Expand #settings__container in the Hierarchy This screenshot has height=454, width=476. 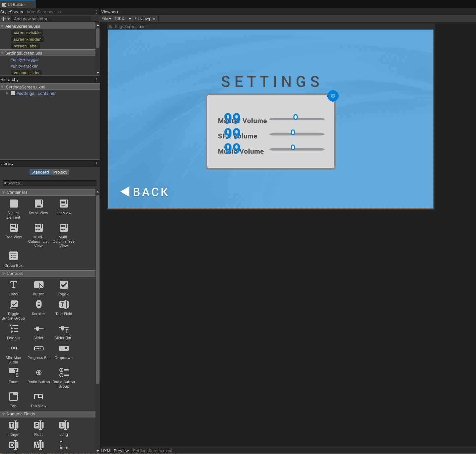[x=7, y=93]
